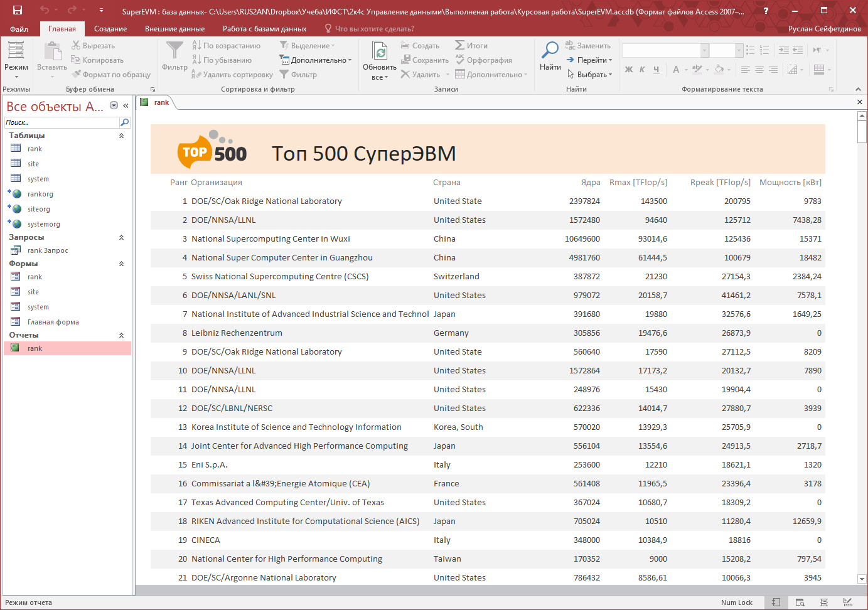Click the Итоги totals button
Screen dimensions: 868x610
click(471, 46)
